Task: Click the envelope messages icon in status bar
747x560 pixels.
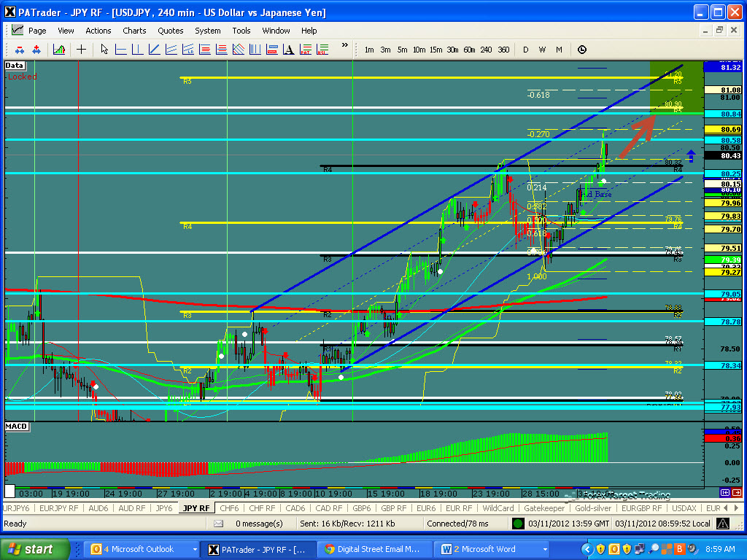Action: pyautogui.click(x=219, y=524)
